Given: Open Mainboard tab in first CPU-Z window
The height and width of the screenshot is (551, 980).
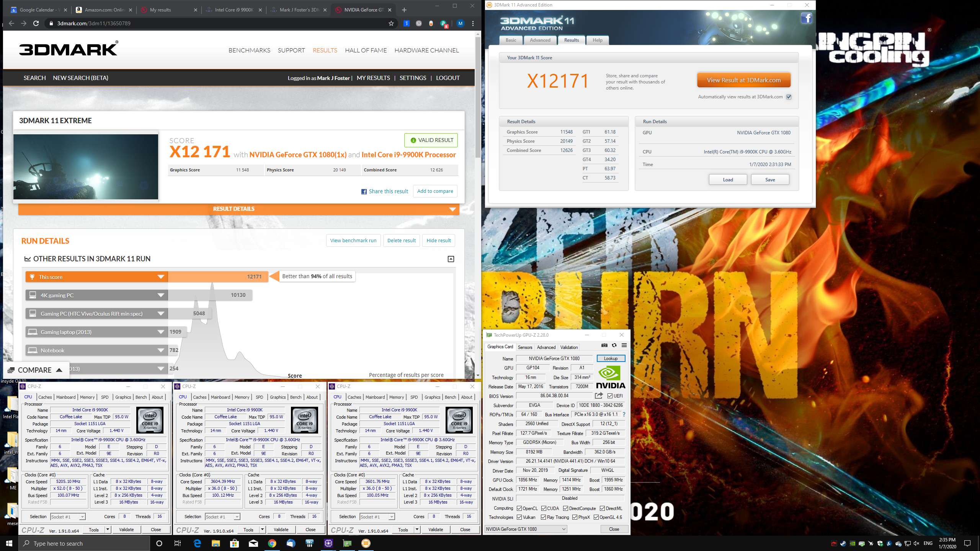Looking at the screenshot, I should point(66,397).
